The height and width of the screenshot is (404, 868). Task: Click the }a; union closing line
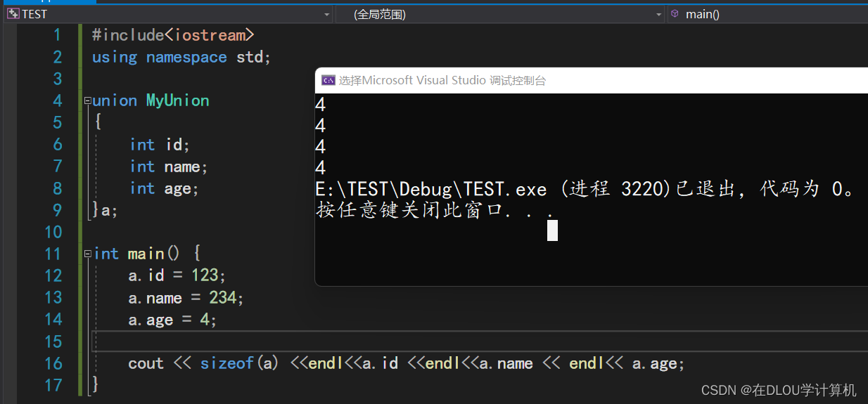click(105, 210)
